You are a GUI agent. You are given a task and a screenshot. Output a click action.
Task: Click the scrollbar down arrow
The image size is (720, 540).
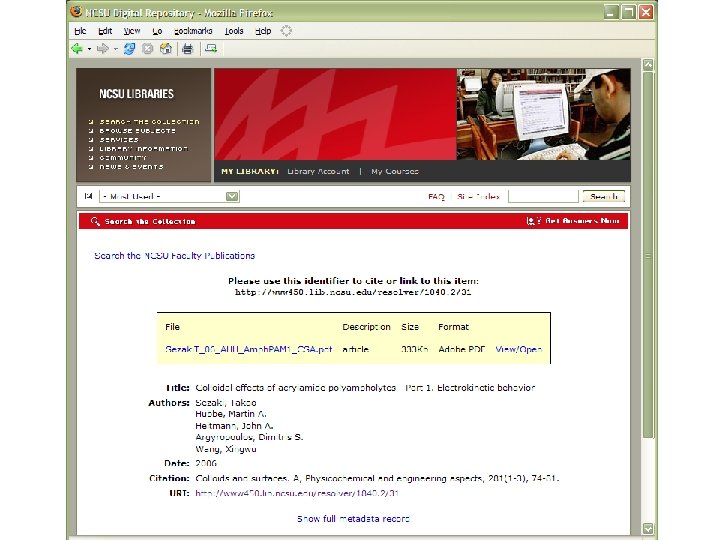pyautogui.click(x=648, y=529)
